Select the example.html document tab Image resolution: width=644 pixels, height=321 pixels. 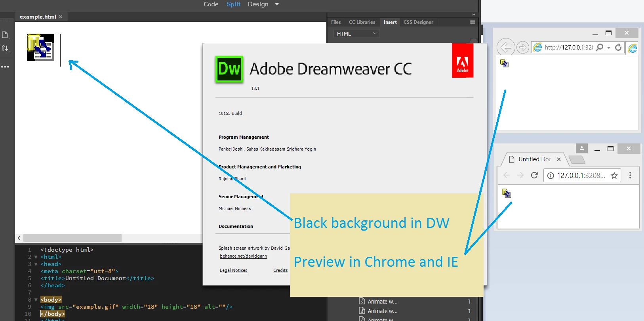point(38,17)
